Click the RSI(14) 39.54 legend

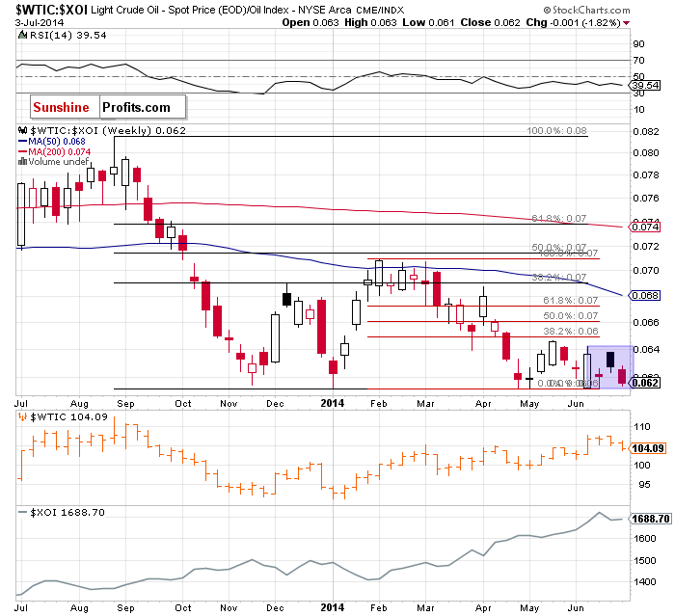(x=67, y=36)
